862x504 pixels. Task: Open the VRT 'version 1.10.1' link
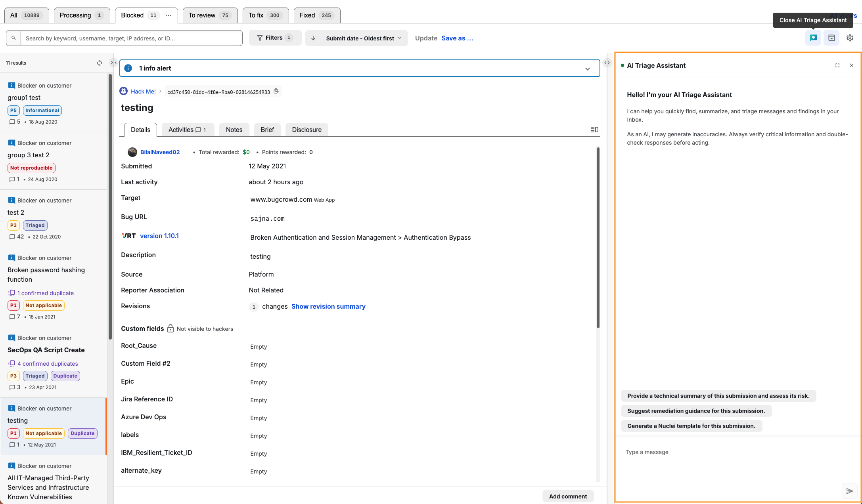159,236
